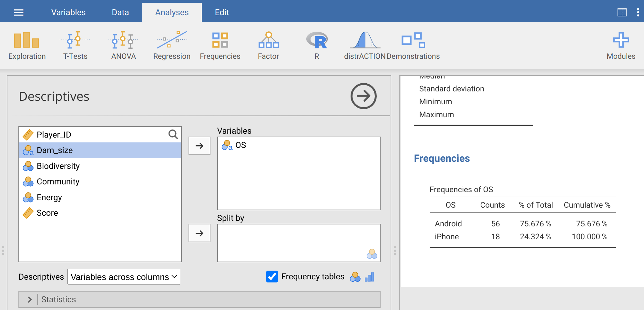
Task: Toggle the Frequency tables checkbox
Action: click(272, 277)
